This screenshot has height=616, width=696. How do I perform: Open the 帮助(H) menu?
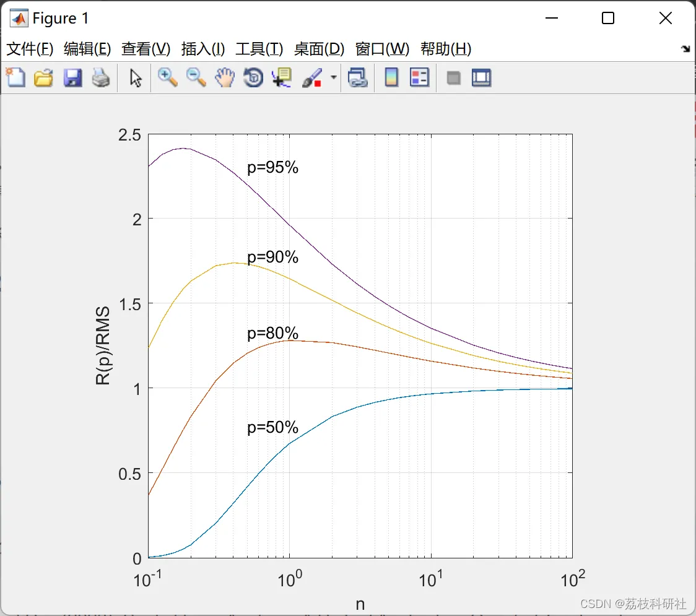446,49
